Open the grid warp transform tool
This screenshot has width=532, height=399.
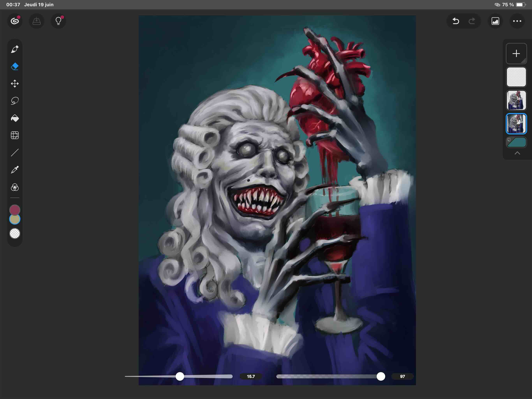tap(15, 135)
